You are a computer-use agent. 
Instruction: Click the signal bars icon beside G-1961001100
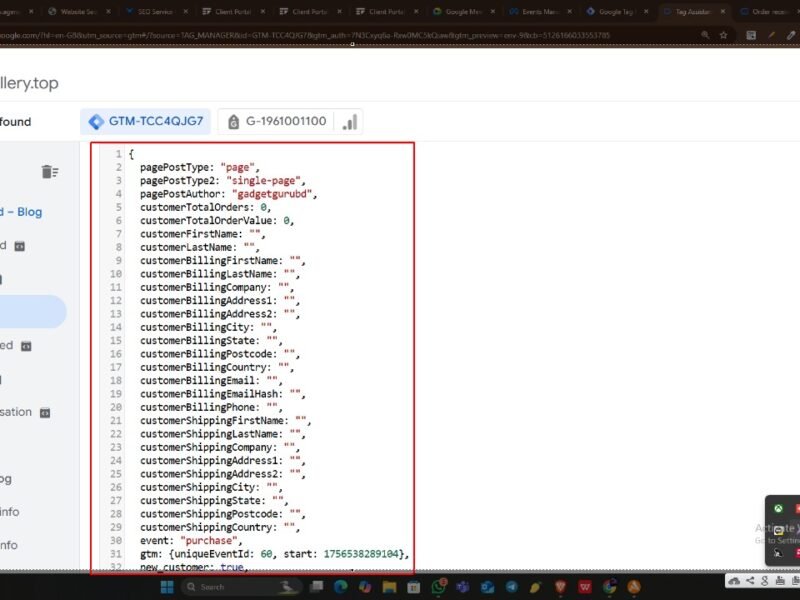point(350,122)
